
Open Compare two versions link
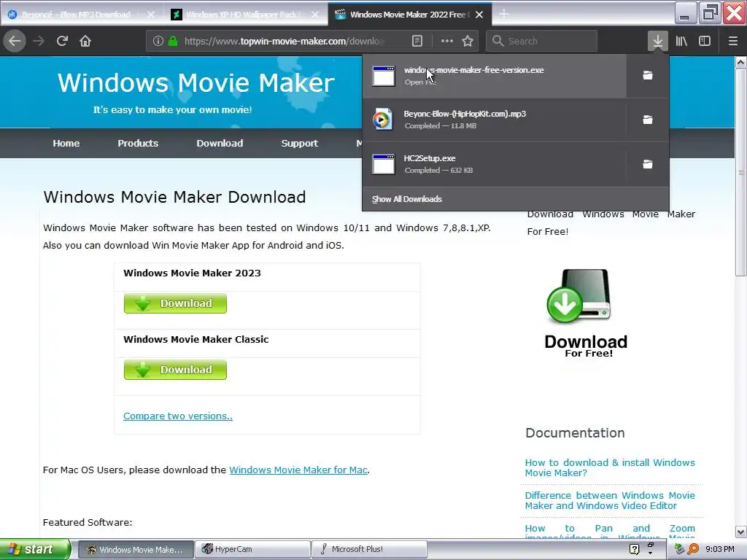coord(178,416)
